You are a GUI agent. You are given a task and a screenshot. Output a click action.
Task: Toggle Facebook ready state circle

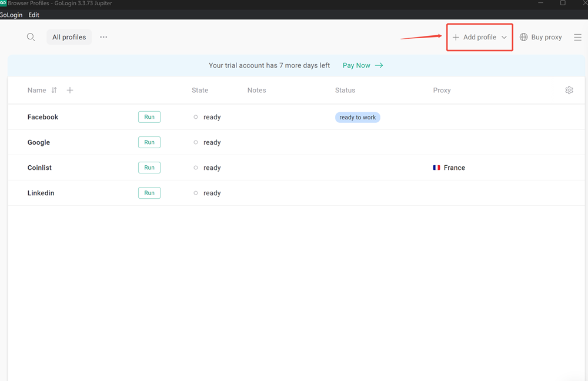196,117
